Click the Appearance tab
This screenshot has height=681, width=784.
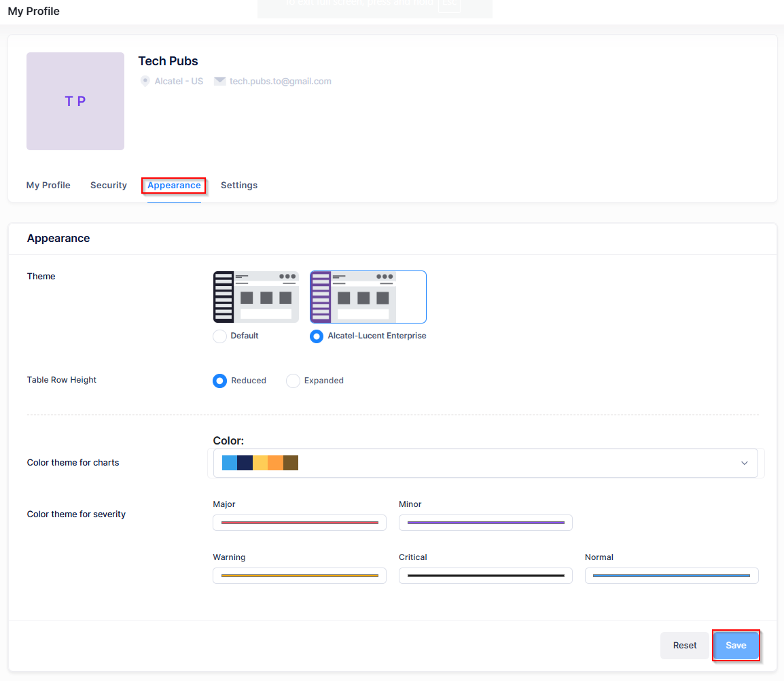[174, 186]
